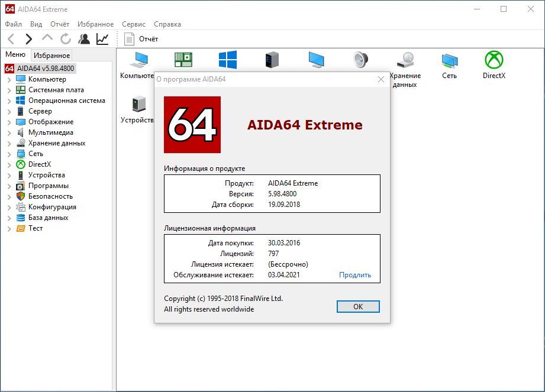
Task: Minimize the AIDA64 Extreme window
Action: tap(477, 9)
